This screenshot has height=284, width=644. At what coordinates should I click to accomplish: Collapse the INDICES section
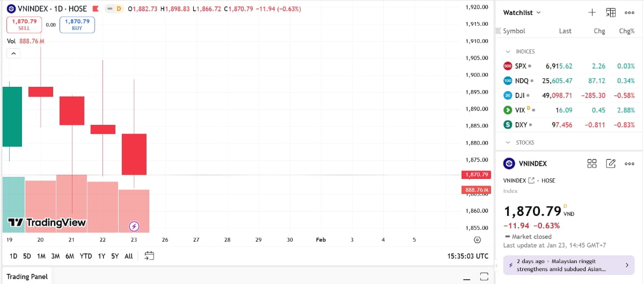point(508,51)
